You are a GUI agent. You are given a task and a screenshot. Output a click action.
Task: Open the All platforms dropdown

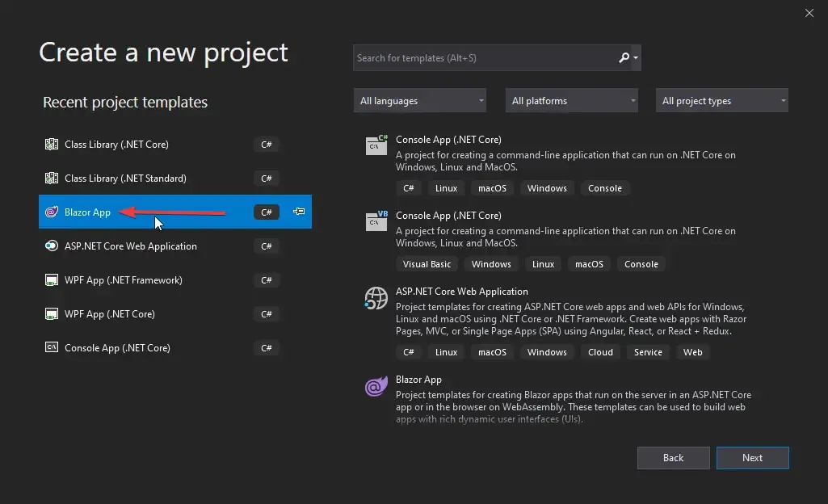[x=571, y=100]
